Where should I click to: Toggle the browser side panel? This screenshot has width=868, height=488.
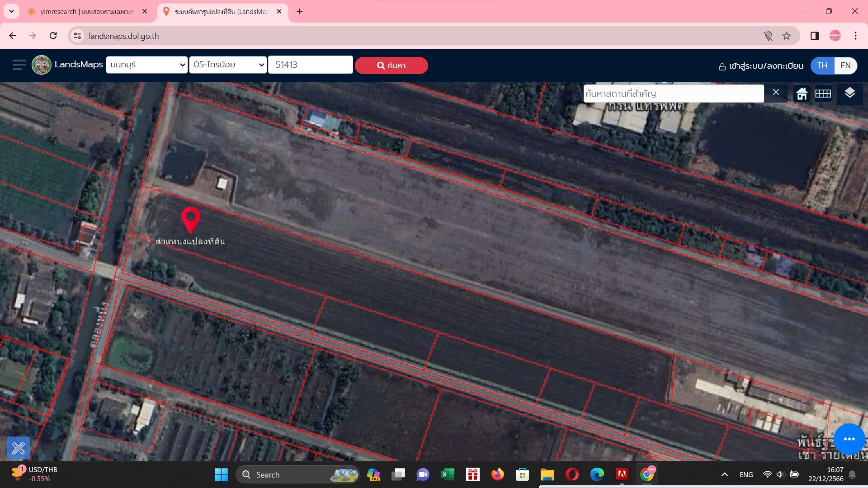pos(815,36)
